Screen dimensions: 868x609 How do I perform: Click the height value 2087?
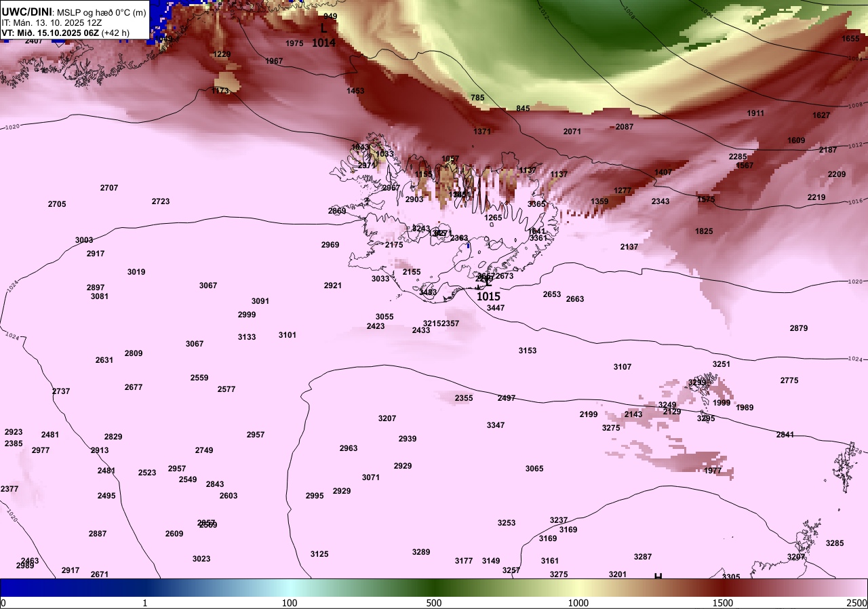pyautogui.click(x=625, y=127)
